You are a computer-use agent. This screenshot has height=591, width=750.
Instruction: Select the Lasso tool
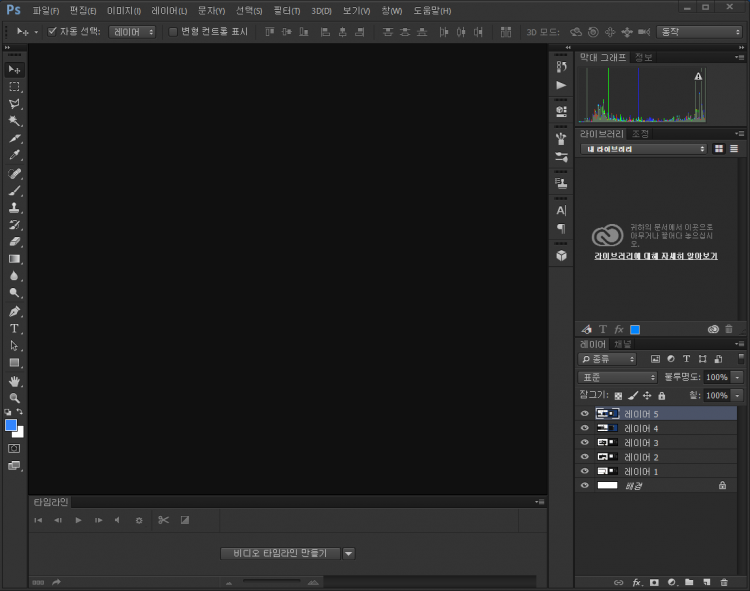[x=15, y=104]
